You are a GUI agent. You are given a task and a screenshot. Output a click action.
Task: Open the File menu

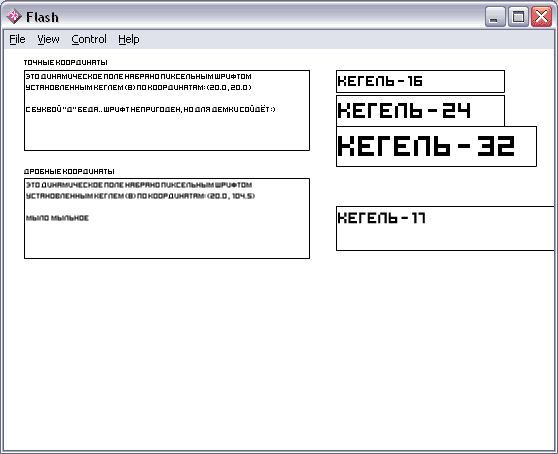pyautogui.click(x=17, y=39)
